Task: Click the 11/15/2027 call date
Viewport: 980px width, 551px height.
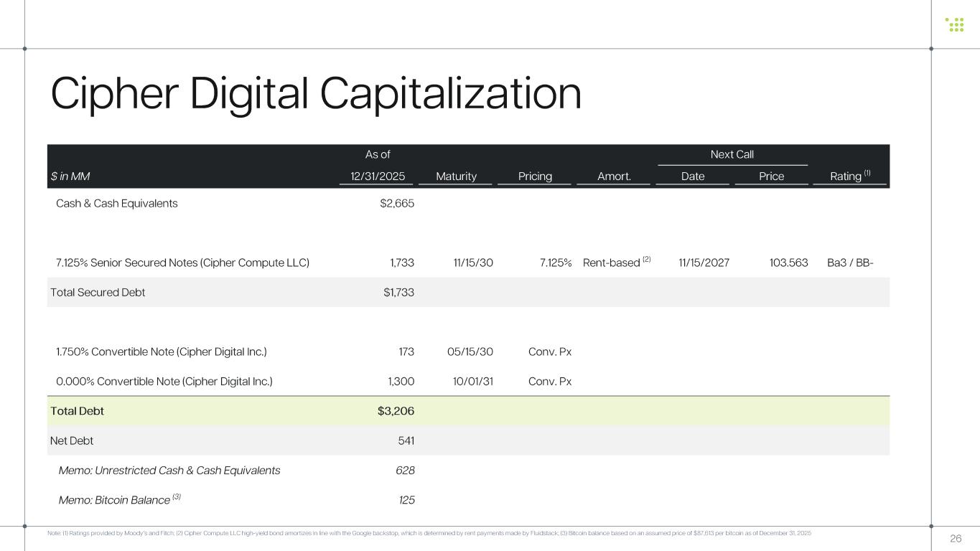Action: [704, 263]
